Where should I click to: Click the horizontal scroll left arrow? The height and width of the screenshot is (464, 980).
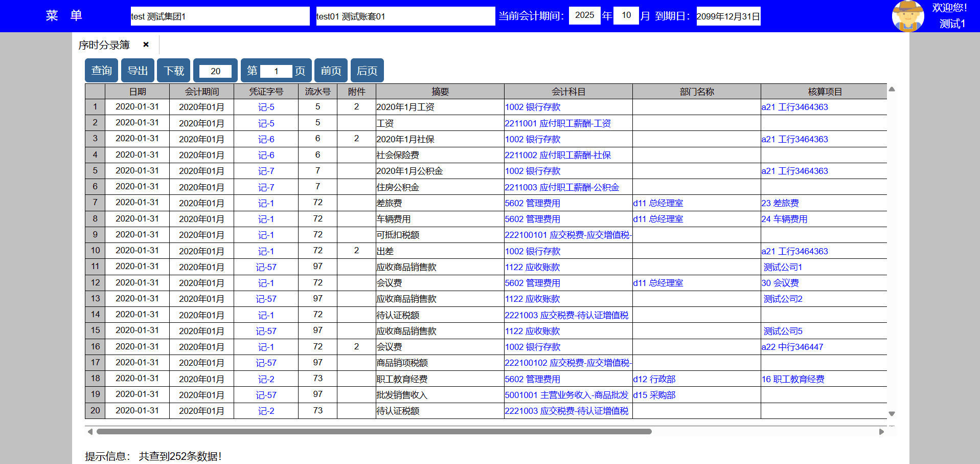point(90,432)
